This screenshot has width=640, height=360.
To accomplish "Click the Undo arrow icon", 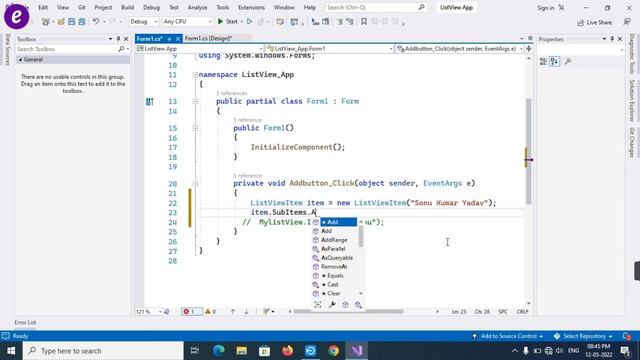I will point(96,21).
